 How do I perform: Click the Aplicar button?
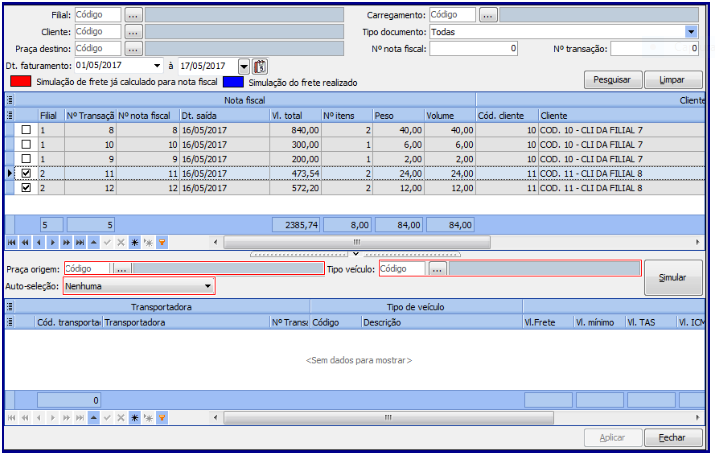(x=613, y=437)
